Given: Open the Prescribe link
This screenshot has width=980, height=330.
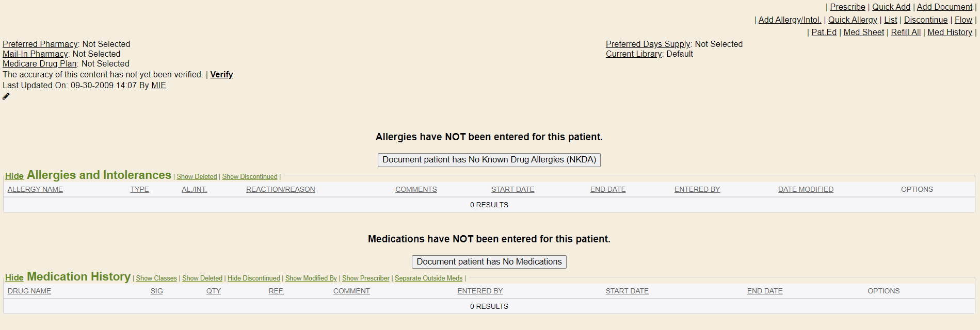Looking at the screenshot, I should pos(847,7).
